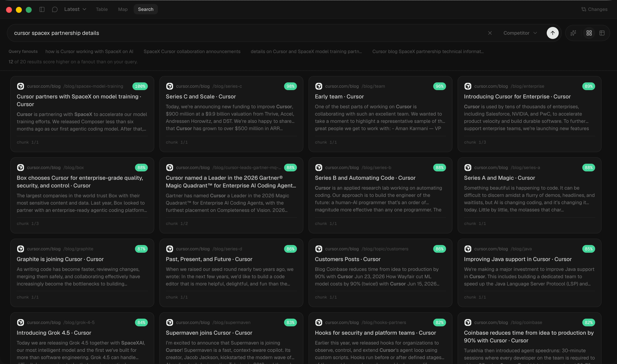Click the /blog/spacex-model-training path text
Viewport: 617px width, 364px height.
coord(93,86)
